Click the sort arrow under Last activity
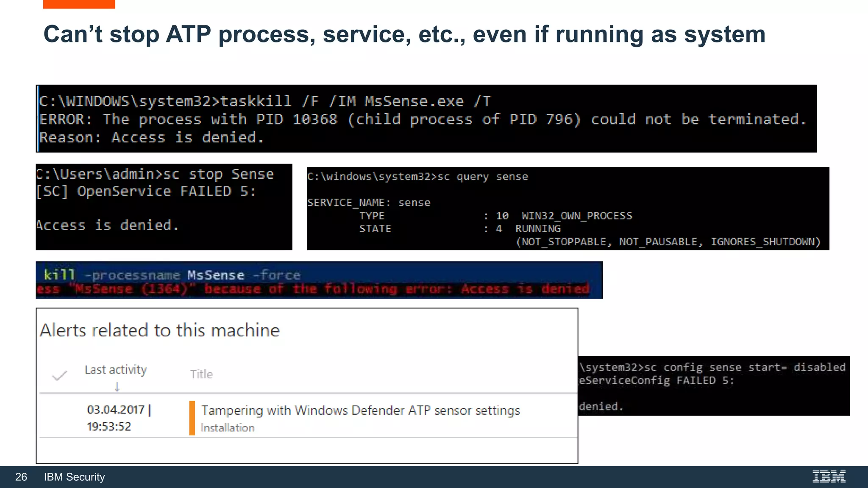The image size is (868, 488). pos(117,387)
